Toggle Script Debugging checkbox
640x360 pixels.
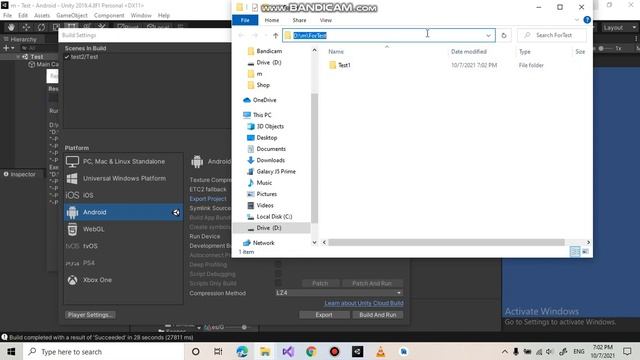click(x=278, y=273)
